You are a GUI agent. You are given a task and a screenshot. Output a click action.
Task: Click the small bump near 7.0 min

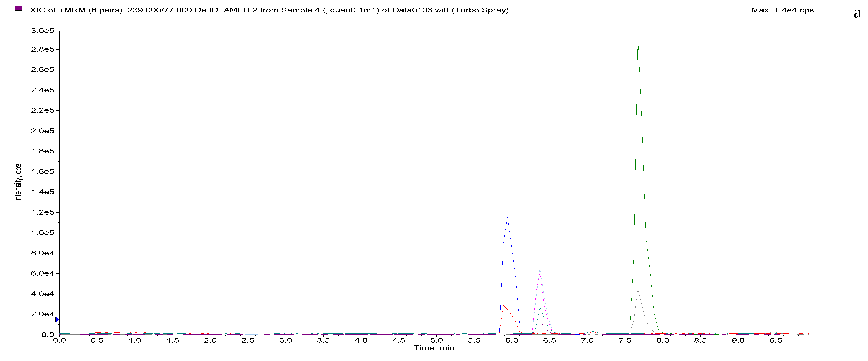[593, 332]
